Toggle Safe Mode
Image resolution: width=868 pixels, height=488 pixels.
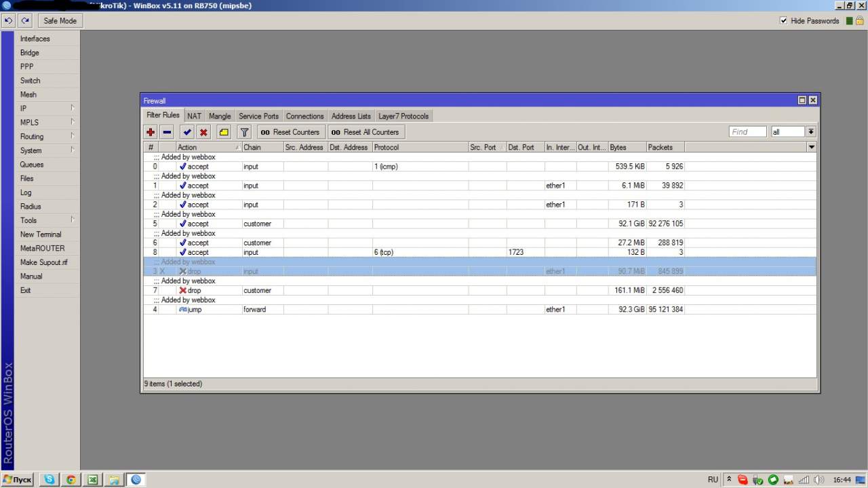60,21
